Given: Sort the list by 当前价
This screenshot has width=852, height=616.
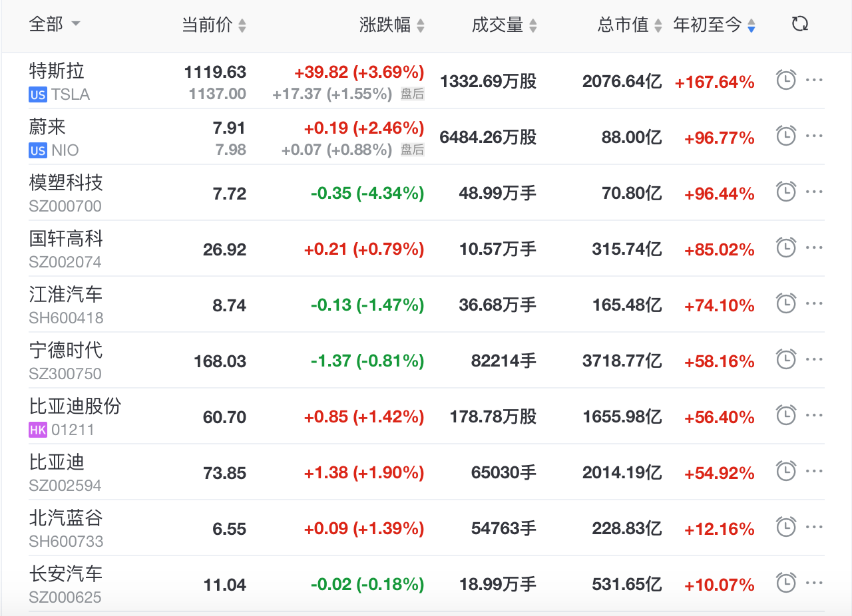Looking at the screenshot, I should [x=214, y=25].
